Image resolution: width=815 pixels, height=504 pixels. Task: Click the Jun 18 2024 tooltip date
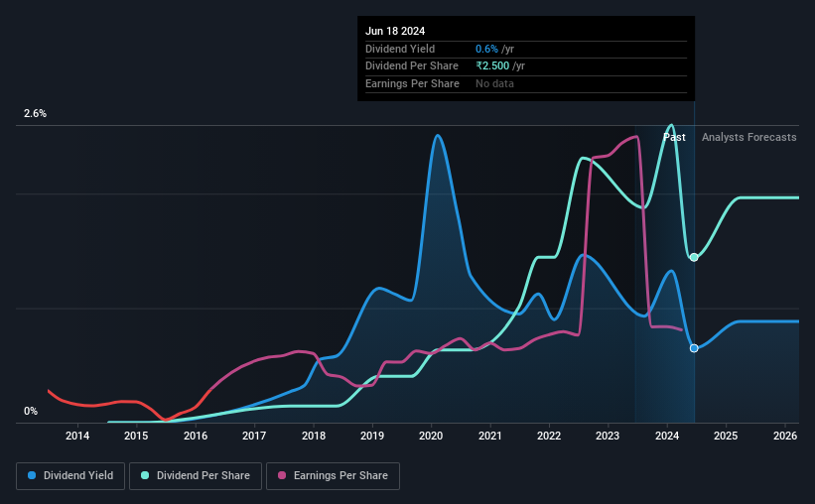[x=395, y=31]
